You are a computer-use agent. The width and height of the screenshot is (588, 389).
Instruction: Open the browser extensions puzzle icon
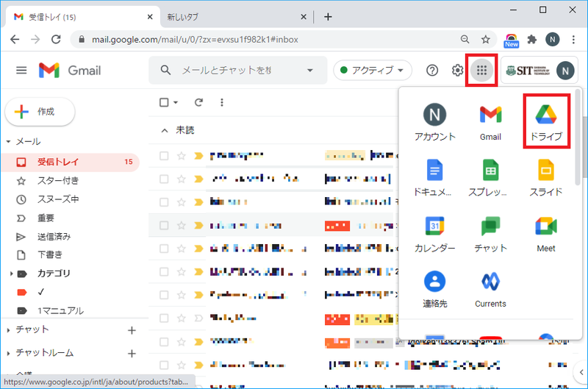(x=531, y=40)
